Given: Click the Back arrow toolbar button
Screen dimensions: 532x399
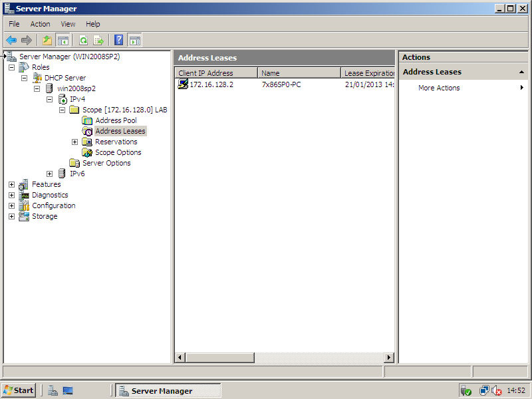Looking at the screenshot, I should pyautogui.click(x=11, y=40).
